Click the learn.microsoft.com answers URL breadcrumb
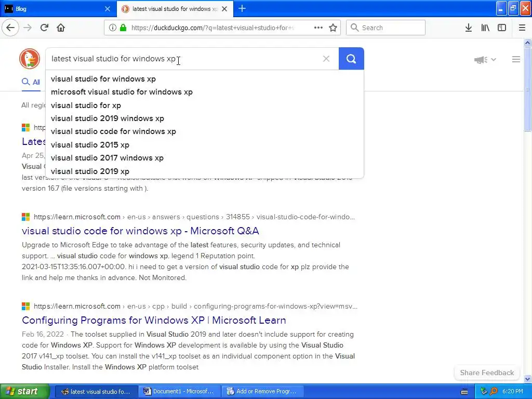 pos(194,217)
